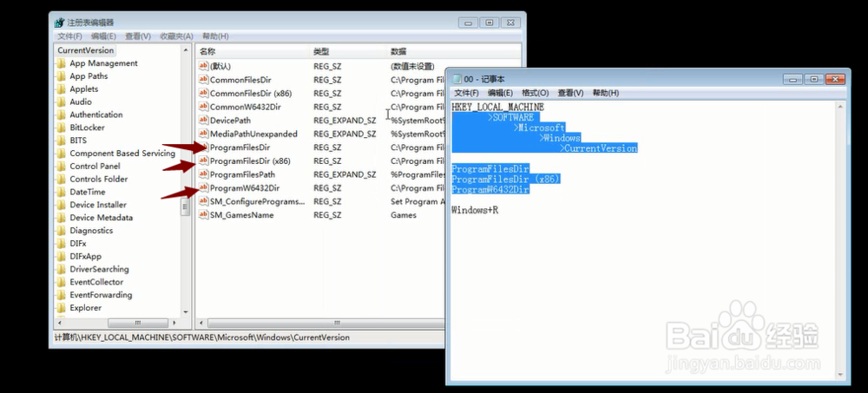Click the tree pane horizontal scrollbar thumb

pyautogui.click(x=138, y=323)
